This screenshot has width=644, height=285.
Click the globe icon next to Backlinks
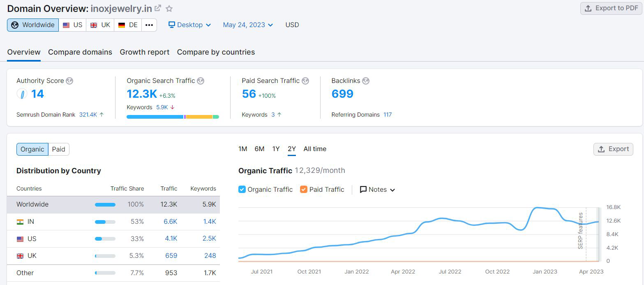click(x=366, y=81)
